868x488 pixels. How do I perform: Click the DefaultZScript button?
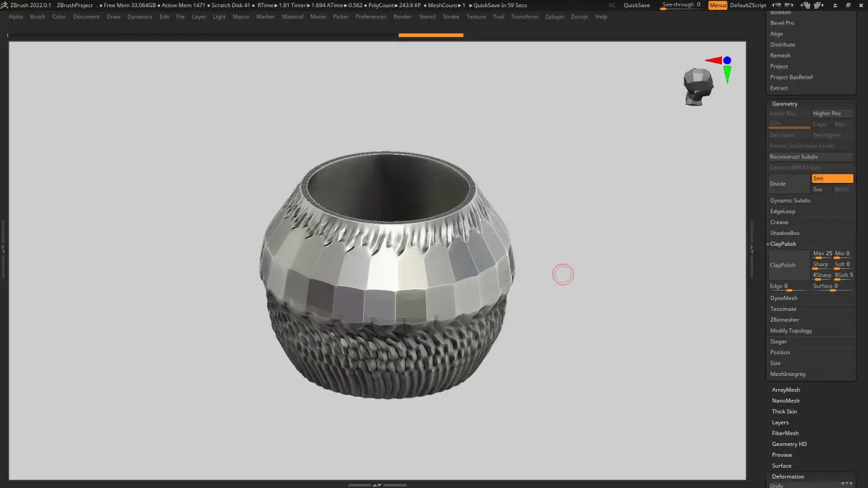coord(748,5)
